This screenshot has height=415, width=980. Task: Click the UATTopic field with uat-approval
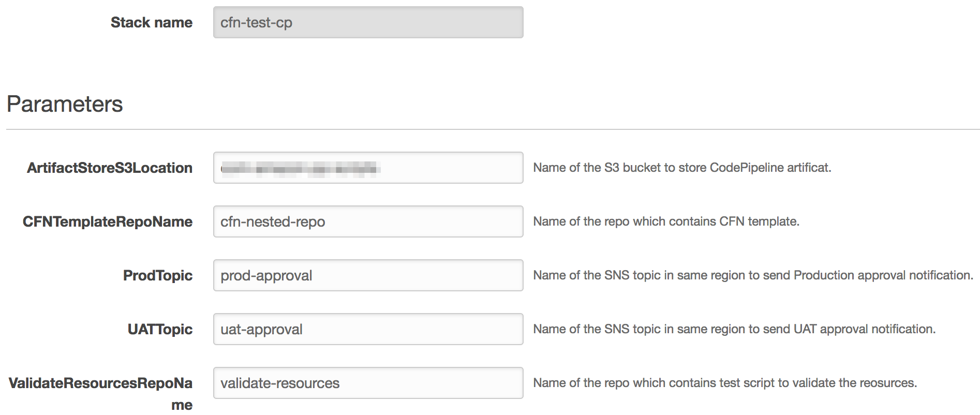tap(368, 329)
